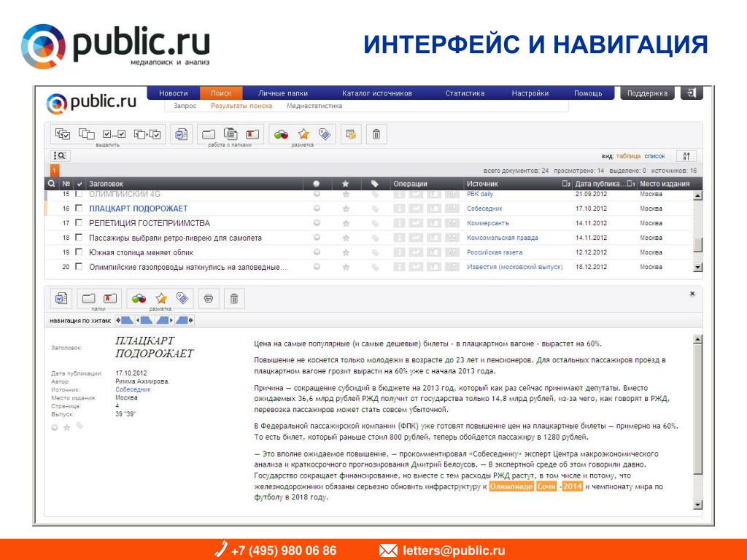Click the invert selection icon
Image resolution: width=747 pixels, height=560 pixels.
coord(147,134)
